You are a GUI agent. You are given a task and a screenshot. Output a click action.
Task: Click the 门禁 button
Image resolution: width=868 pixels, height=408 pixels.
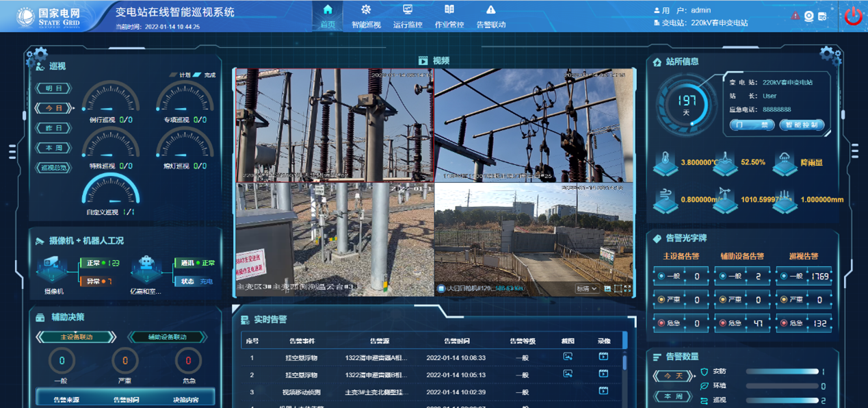(752, 125)
